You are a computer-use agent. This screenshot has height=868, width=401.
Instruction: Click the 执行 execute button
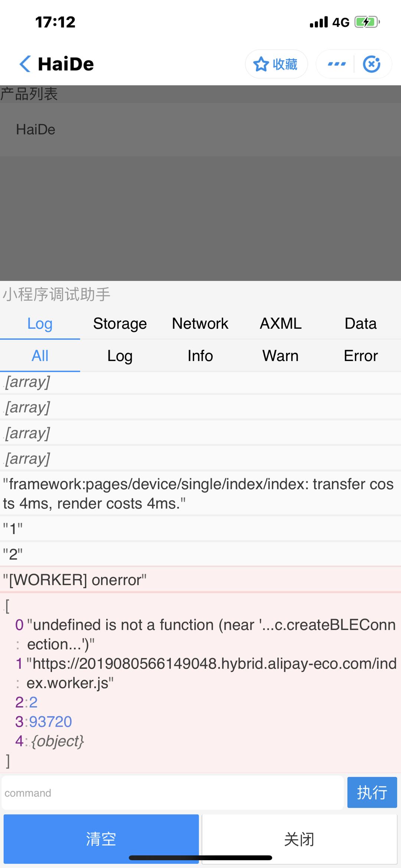coord(372,792)
